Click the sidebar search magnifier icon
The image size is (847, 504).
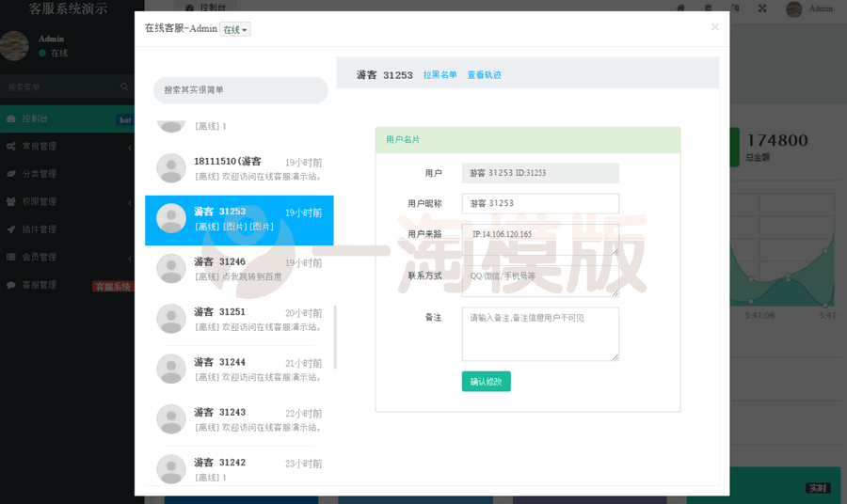point(124,87)
